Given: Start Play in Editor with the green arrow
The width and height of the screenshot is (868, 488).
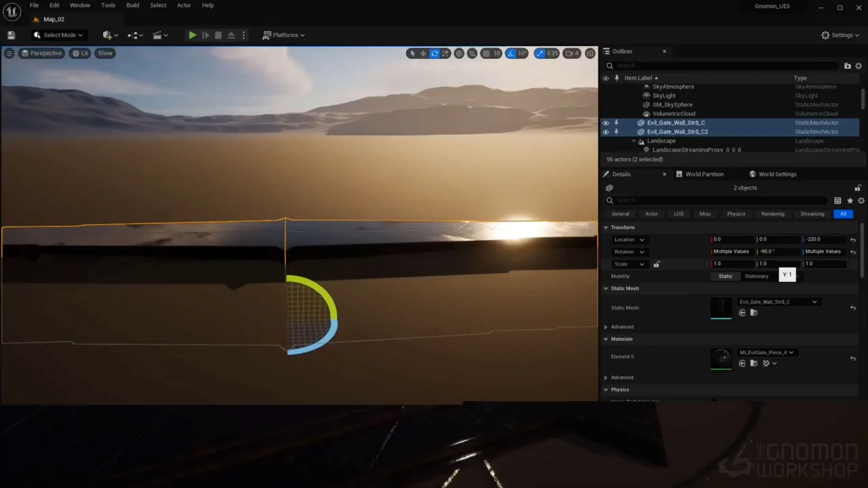Looking at the screenshot, I should pos(192,35).
